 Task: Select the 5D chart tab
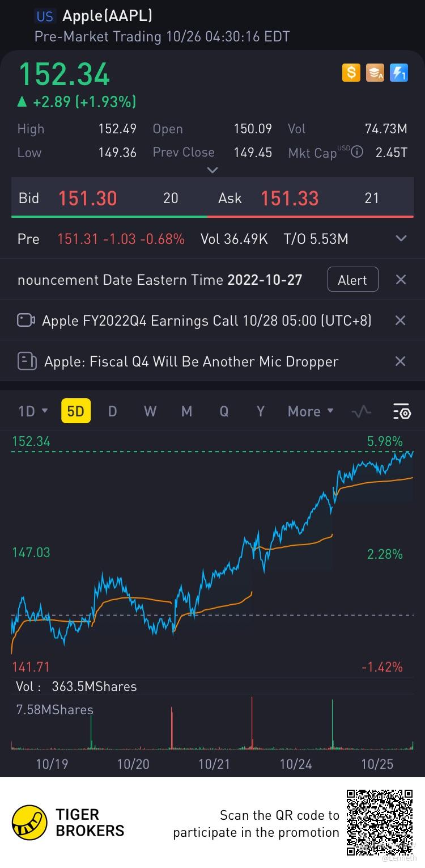75,412
